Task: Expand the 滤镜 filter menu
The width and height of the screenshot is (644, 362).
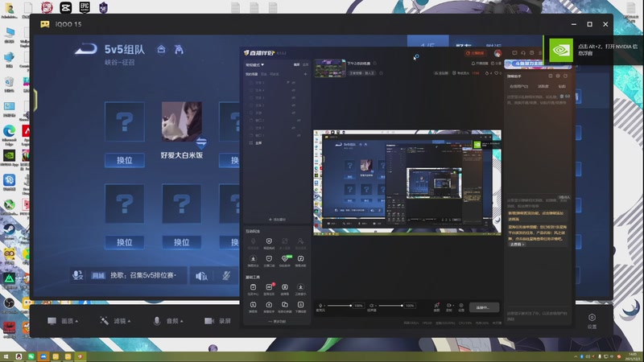Action: (x=115, y=321)
